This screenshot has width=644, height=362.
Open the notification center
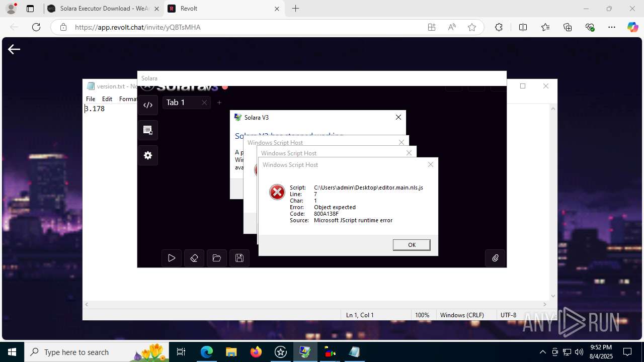627,352
